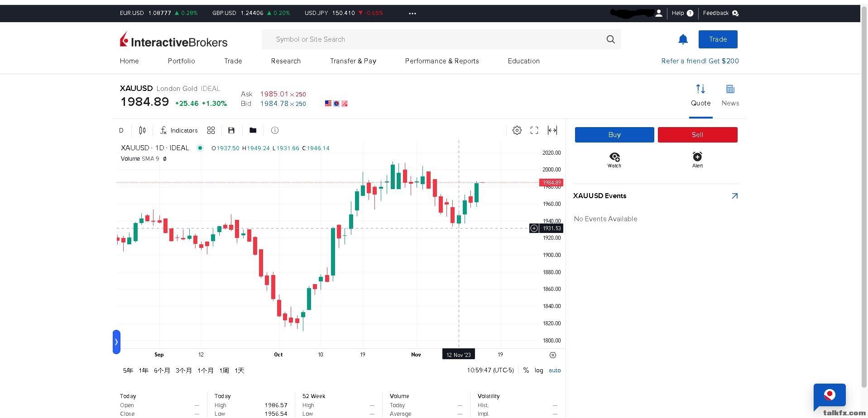868x418 pixels.
Task: Toggle percent scale on chart
Action: 526,370
